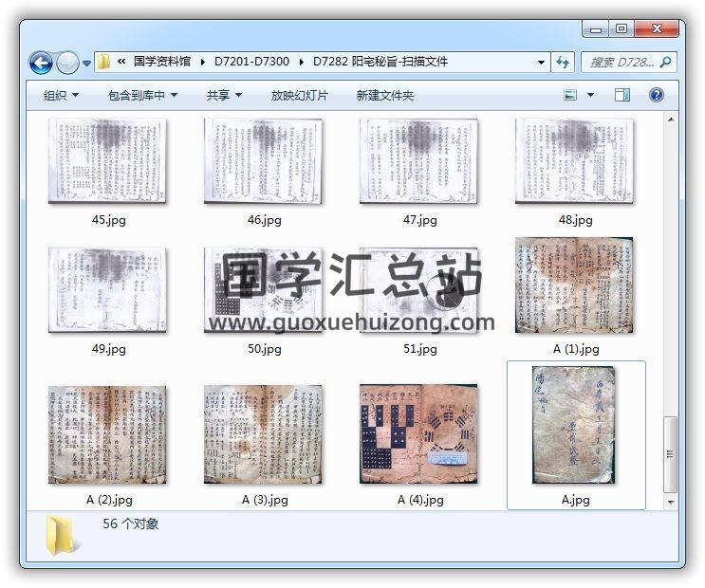Click the folder icon in address bar

point(103,62)
